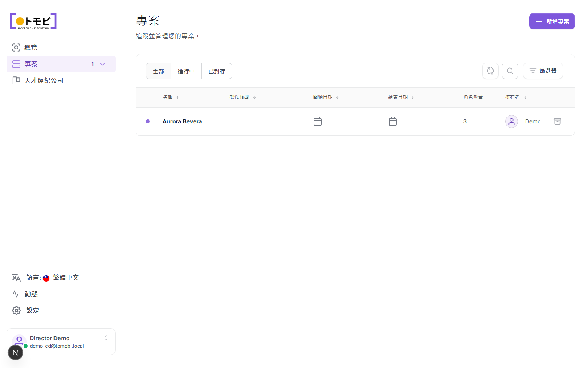Switch to 已封存 archived tab

click(217, 71)
